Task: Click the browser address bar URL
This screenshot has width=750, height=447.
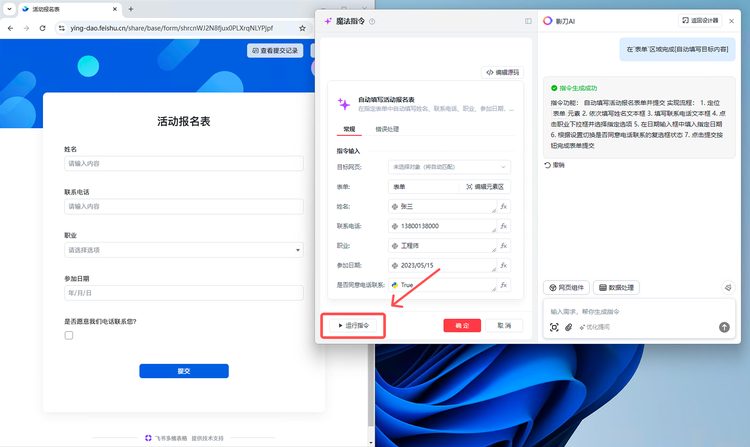Action: point(172,28)
